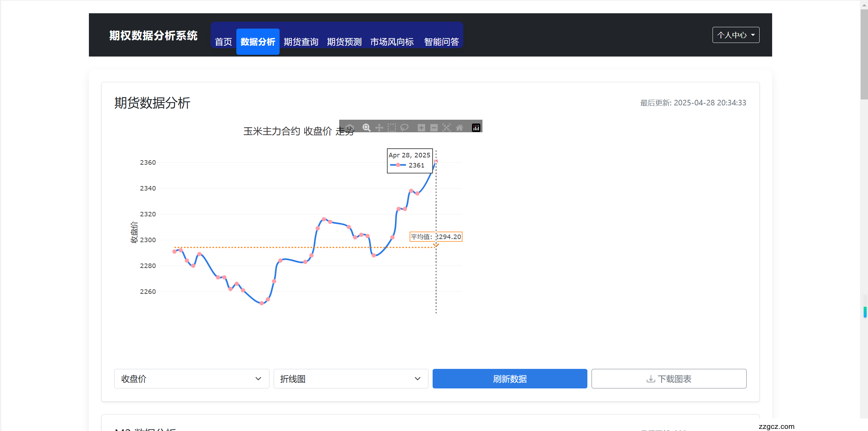Click the Autoscale icon on the chart
This screenshot has width=868, height=431.
pyautogui.click(x=447, y=127)
